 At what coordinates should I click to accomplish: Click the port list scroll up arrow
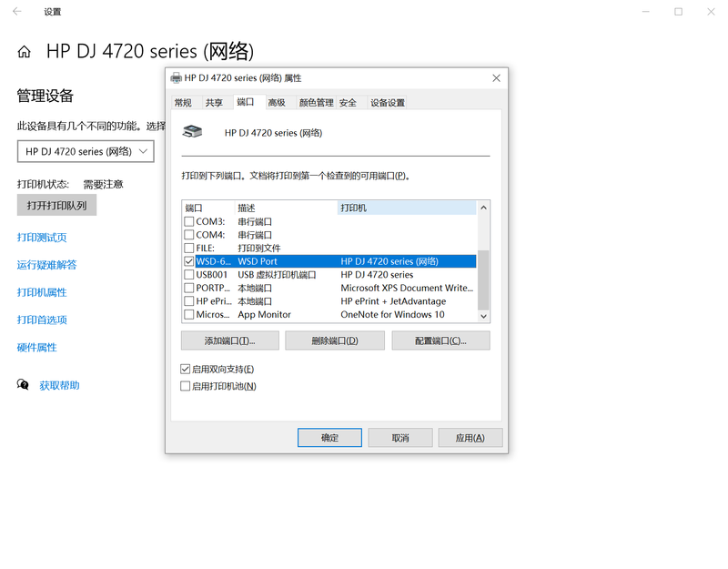(x=483, y=208)
